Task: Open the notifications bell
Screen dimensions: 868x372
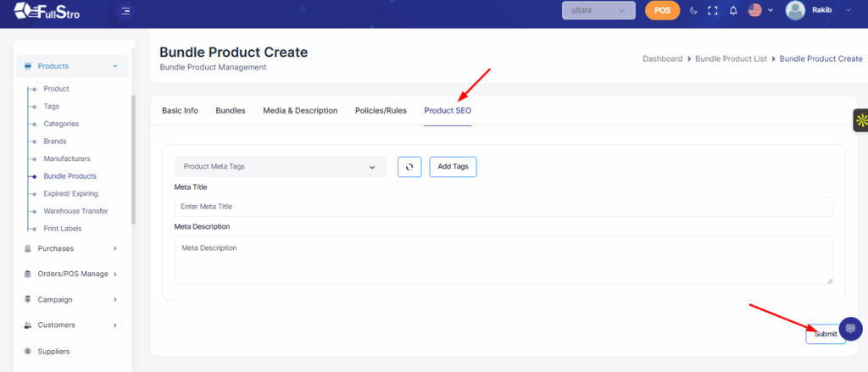Action: 732,11
